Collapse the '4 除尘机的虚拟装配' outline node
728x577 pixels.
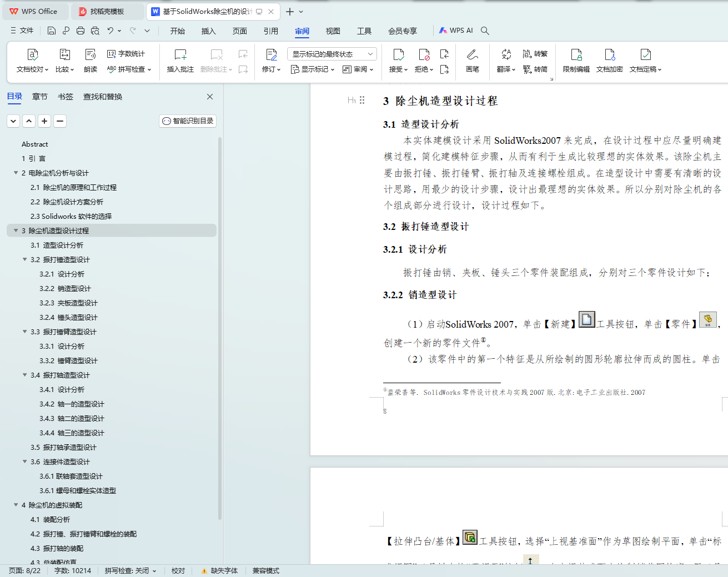pyautogui.click(x=16, y=505)
